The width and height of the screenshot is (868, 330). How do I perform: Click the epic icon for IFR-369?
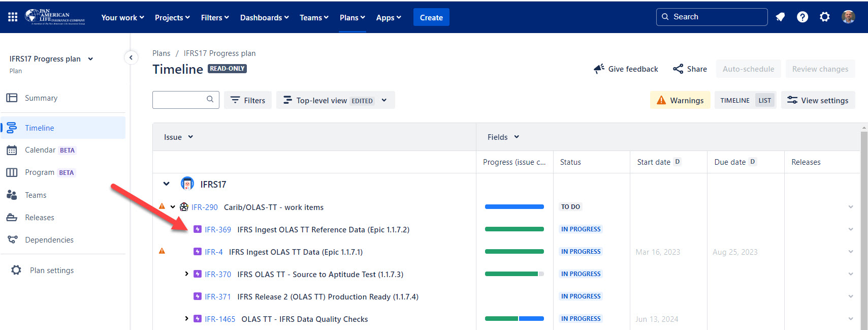pos(198,229)
